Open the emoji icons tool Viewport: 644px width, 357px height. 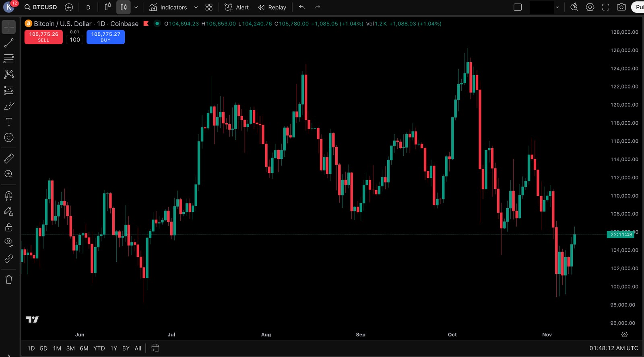tap(9, 137)
